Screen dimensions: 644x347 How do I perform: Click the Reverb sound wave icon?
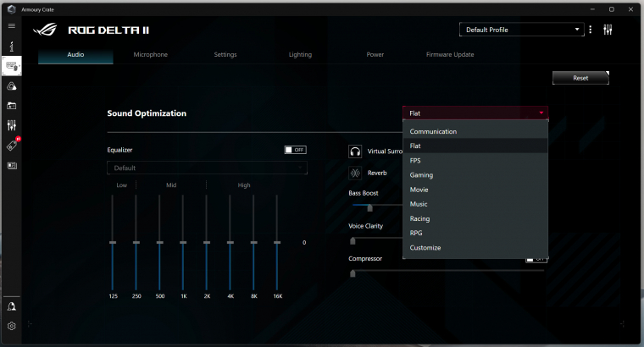355,173
